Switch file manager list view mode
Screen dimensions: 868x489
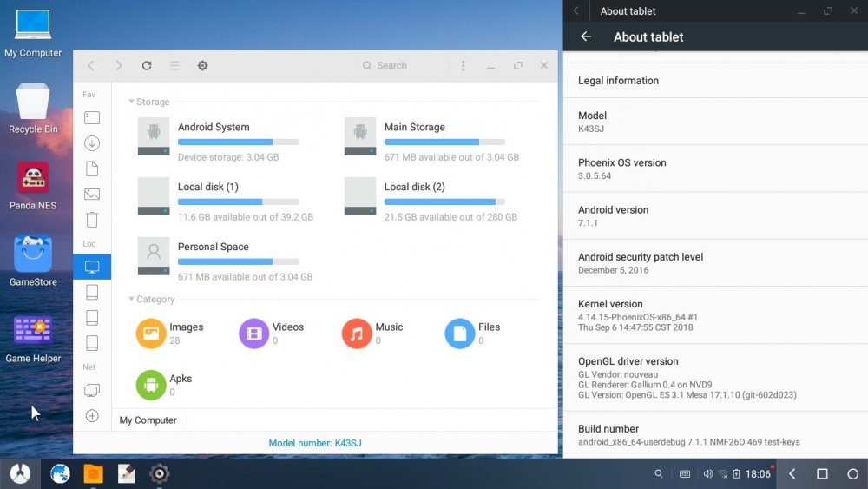174,65
